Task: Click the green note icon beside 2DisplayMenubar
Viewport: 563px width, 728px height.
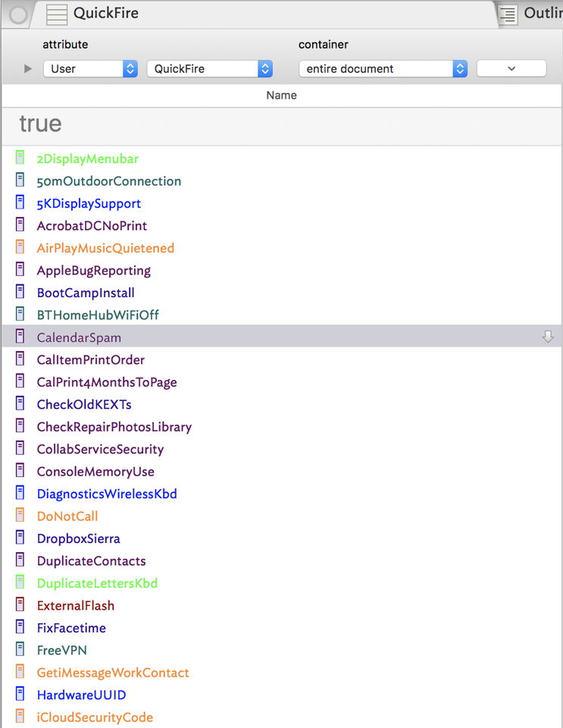Action: [20, 158]
